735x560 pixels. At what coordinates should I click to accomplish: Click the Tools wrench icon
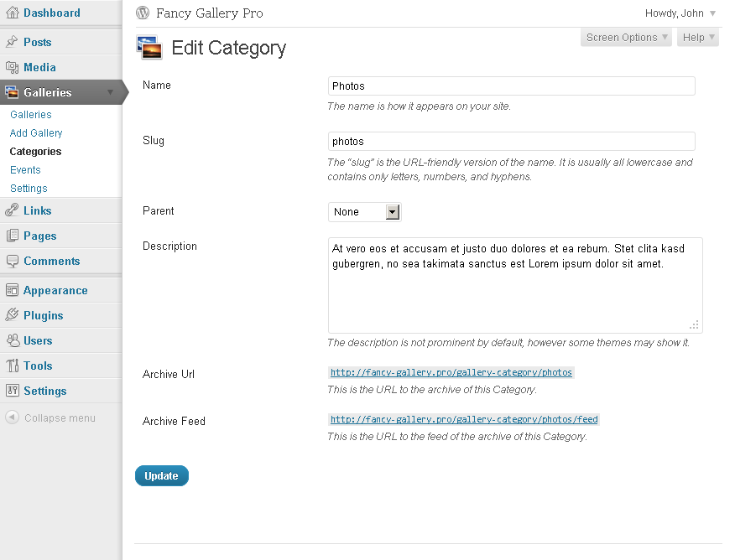point(13,366)
